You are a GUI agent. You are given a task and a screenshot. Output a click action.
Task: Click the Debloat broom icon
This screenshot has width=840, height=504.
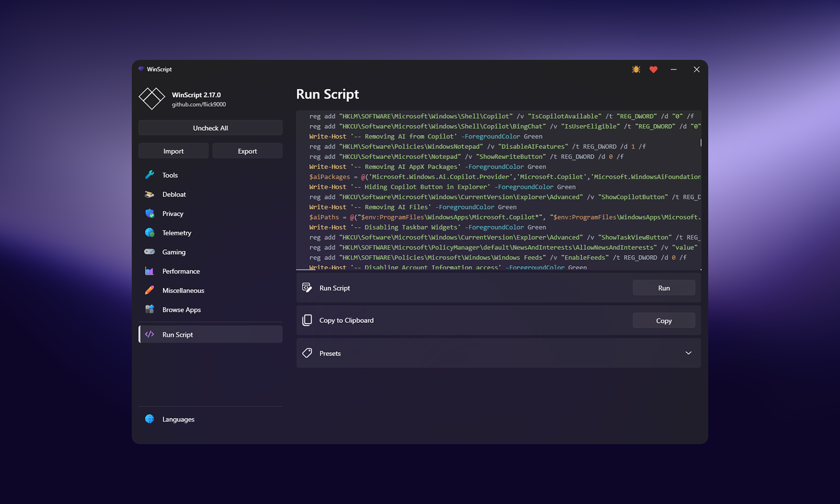pos(150,194)
